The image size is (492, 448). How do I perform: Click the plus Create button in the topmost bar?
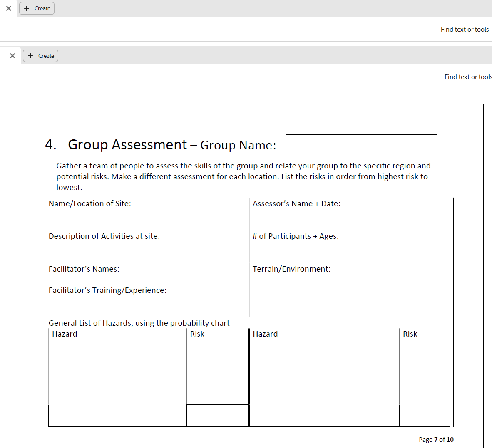pos(37,8)
